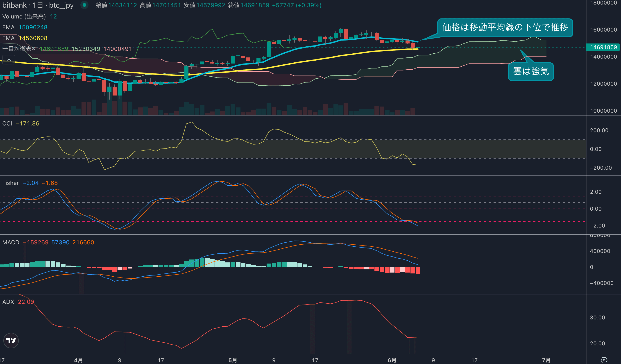Click green market status dot
Screen dimensions: 621x364
pyautogui.click(x=84, y=5)
